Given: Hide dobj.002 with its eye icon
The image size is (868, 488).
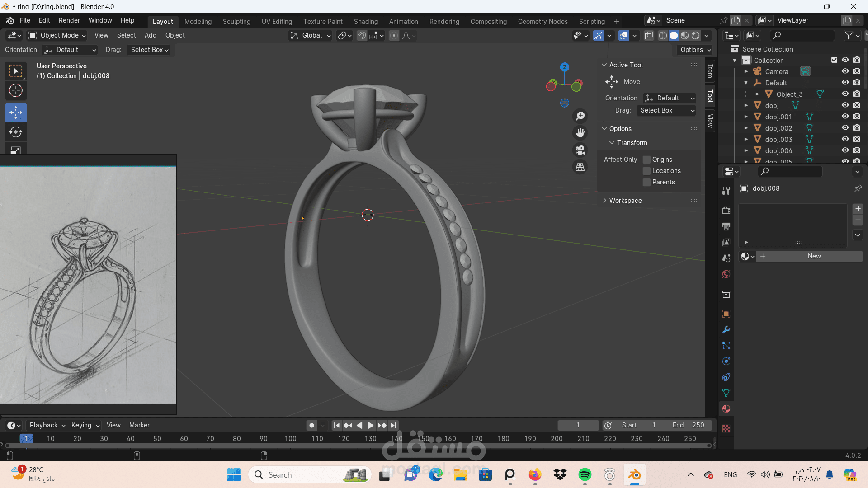Looking at the screenshot, I should 845,128.
